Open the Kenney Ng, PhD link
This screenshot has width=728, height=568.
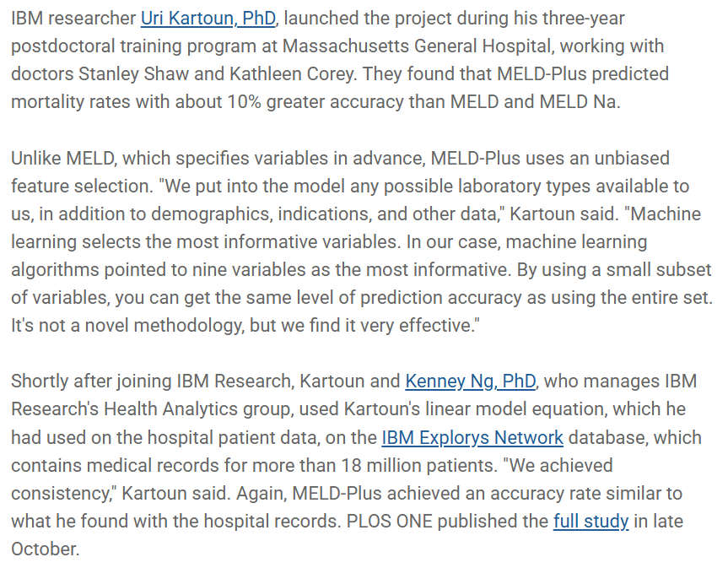(x=471, y=381)
